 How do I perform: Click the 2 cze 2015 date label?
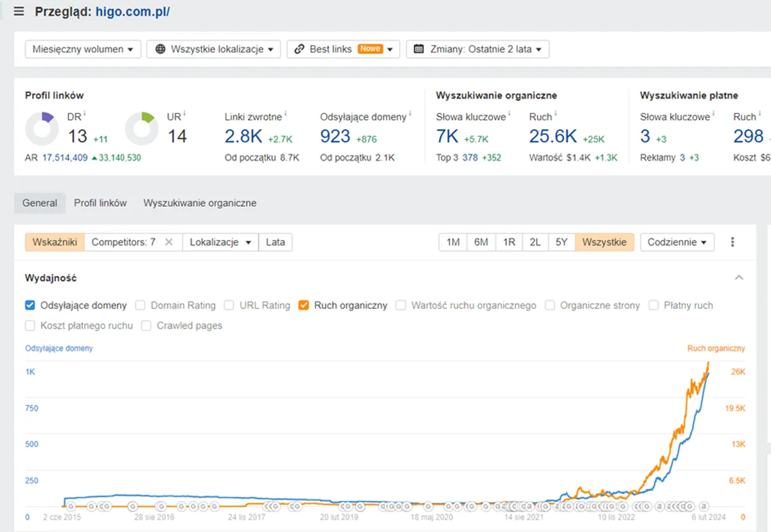[x=62, y=517]
